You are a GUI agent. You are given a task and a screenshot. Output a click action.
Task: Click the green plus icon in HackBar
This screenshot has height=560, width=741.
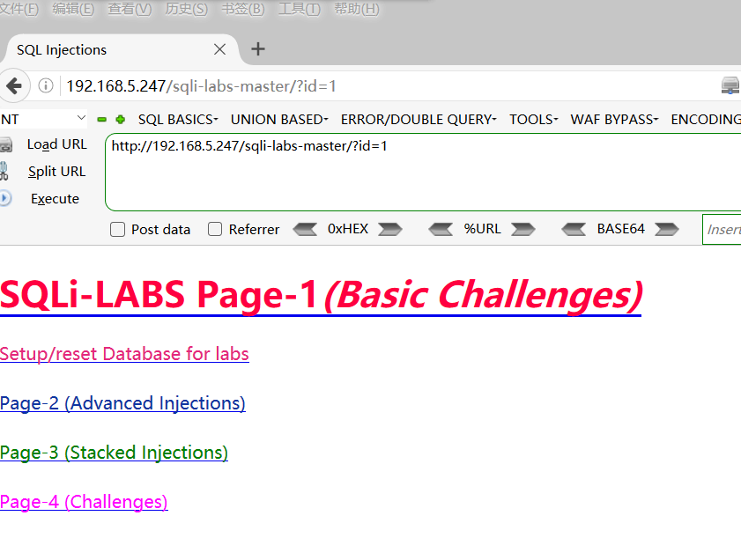coord(121,120)
